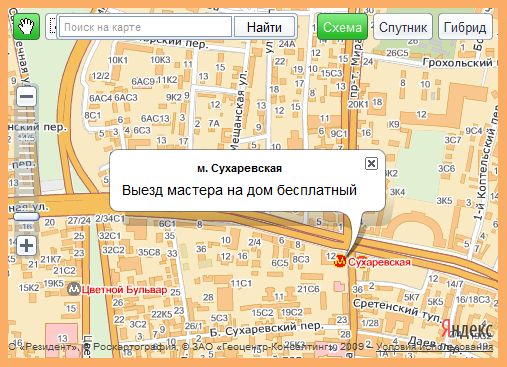Click building number 20К1
The width and height of the screenshot is (507, 367).
click(358, 104)
